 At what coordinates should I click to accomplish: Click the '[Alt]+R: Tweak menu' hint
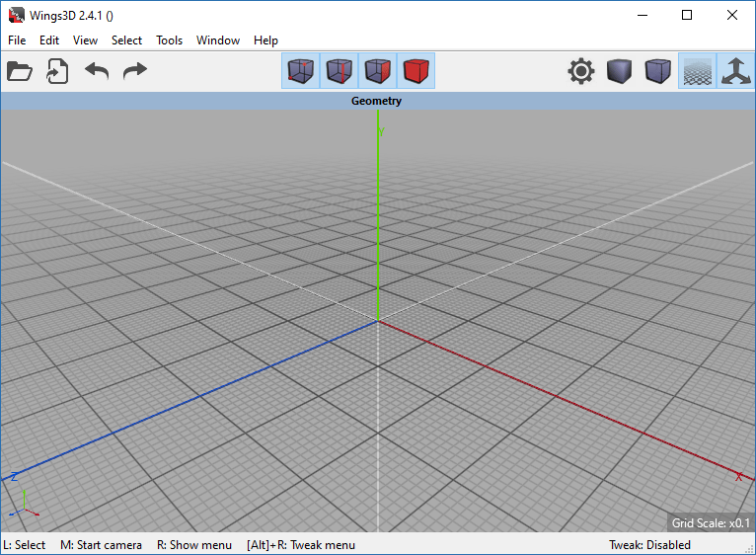click(301, 545)
